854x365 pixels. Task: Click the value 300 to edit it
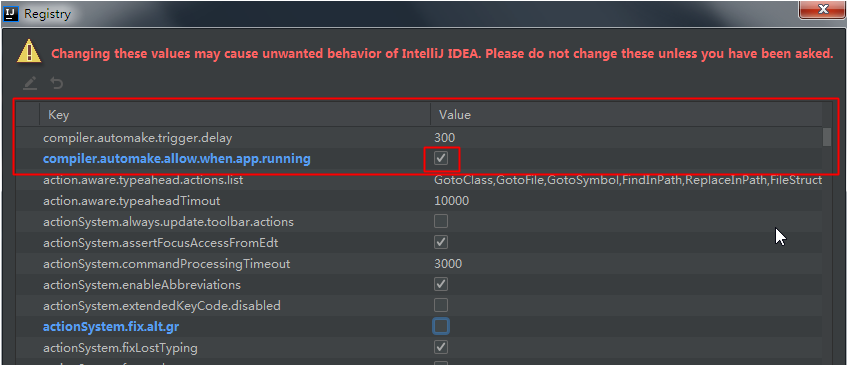[x=444, y=138]
